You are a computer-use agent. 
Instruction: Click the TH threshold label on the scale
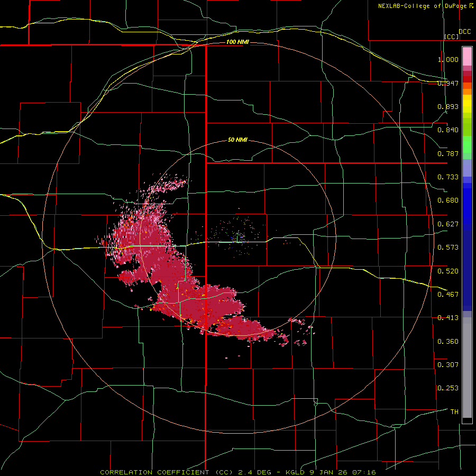tap(454, 412)
